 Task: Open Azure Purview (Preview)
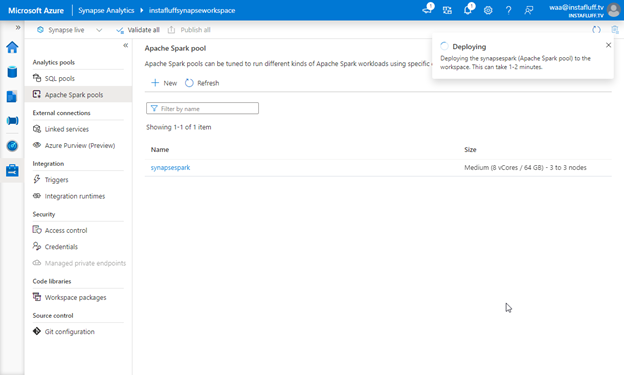[x=78, y=145]
